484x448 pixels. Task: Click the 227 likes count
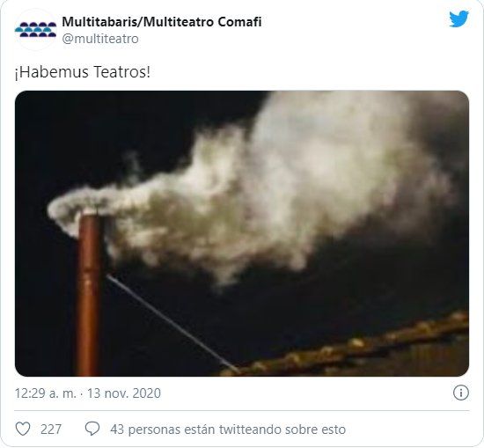tap(51, 430)
